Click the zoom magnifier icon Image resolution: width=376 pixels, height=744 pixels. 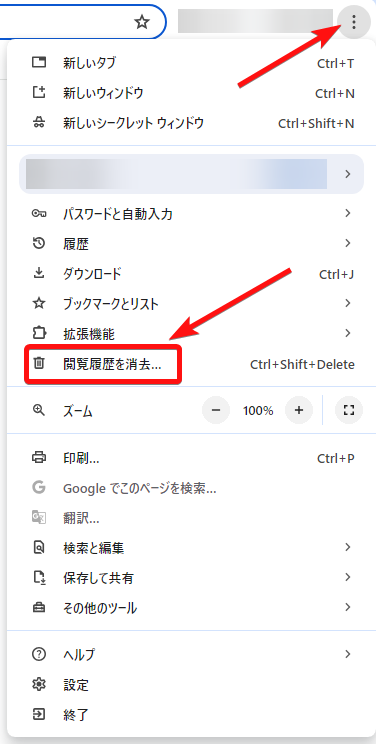pyautogui.click(x=39, y=410)
